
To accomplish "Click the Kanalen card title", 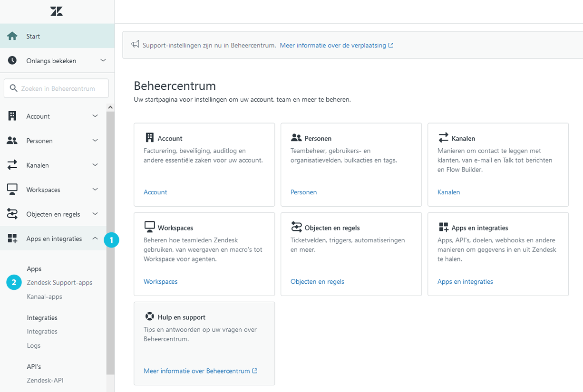I will 464,138.
